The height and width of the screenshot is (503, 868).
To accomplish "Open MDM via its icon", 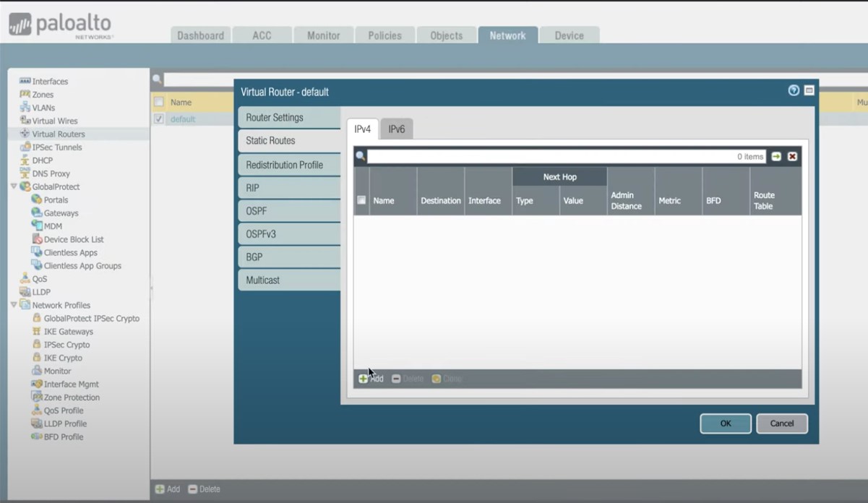I will tap(37, 225).
